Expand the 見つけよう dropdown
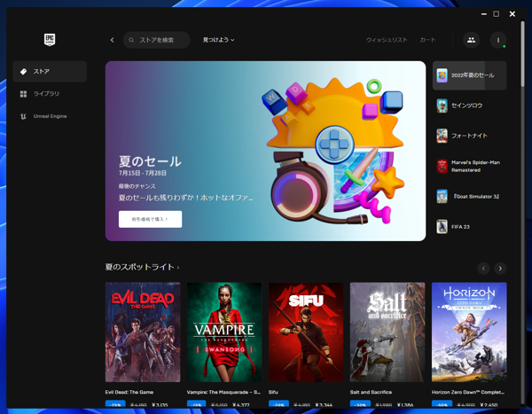The width and height of the screenshot is (532, 414). (x=218, y=40)
